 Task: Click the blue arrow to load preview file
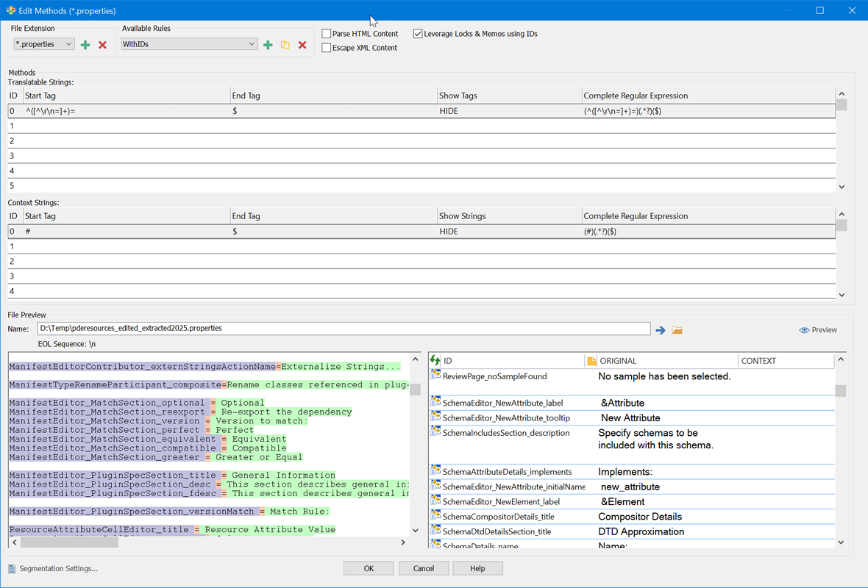pyautogui.click(x=660, y=330)
